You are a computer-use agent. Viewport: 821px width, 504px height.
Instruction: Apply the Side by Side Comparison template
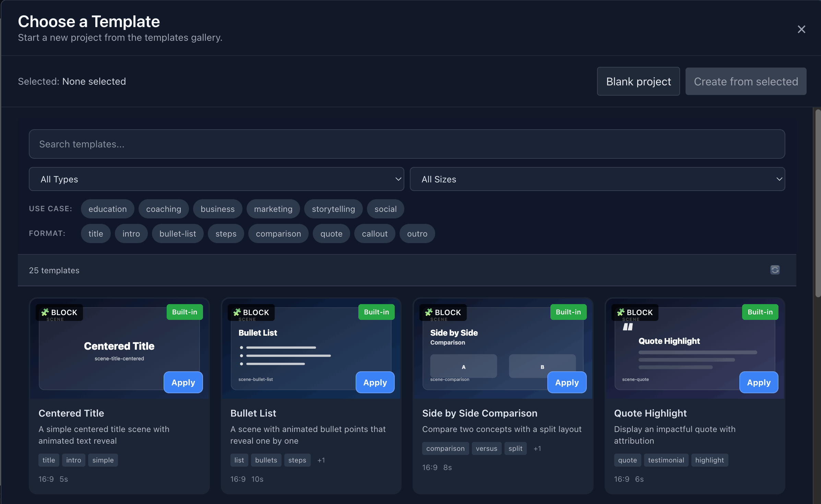point(567,382)
